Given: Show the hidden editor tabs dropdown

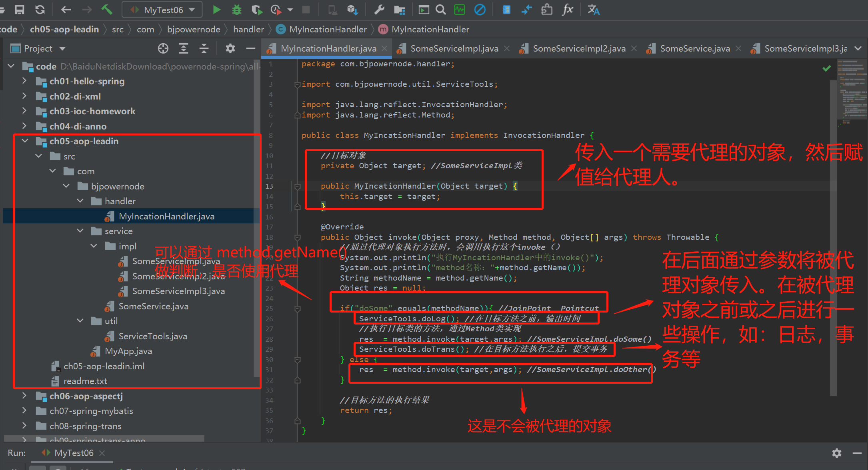Looking at the screenshot, I should (x=858, y=48).
